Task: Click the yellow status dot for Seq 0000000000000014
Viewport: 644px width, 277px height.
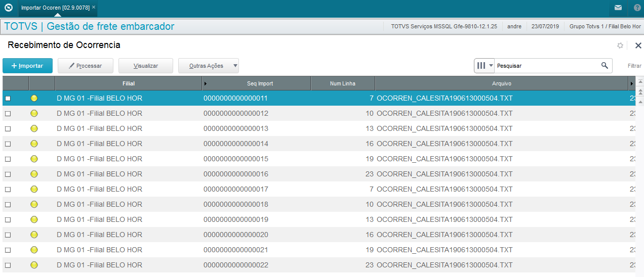Action: 34,144
